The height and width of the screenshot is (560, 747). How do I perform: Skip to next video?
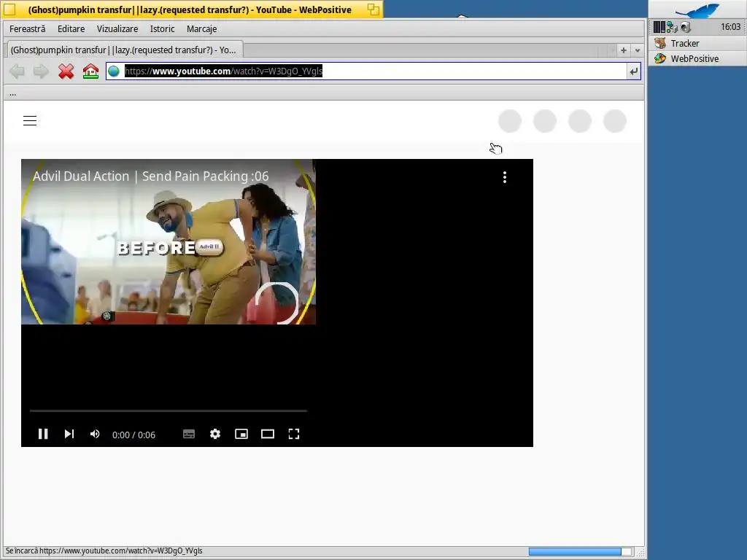pyautogui.click(x=69, y=434)
